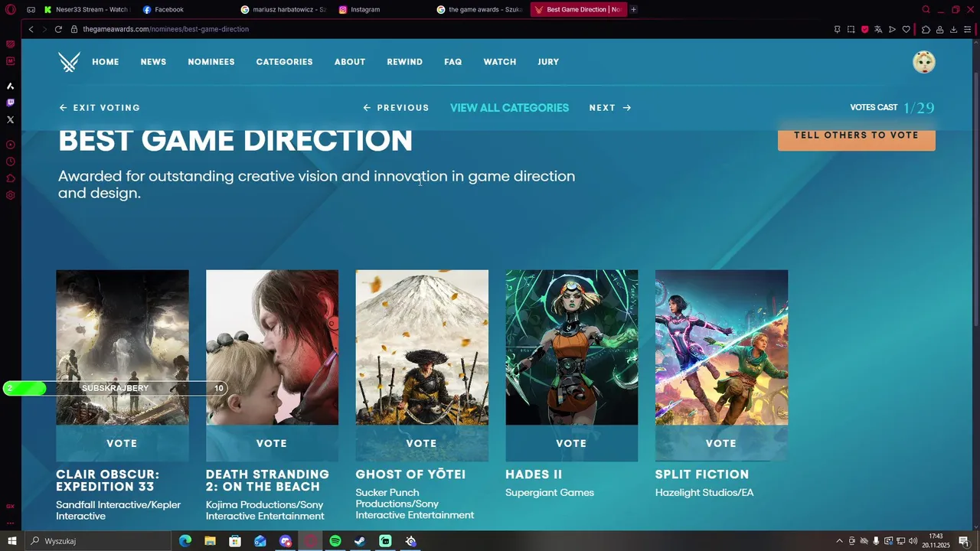Viewport: 980px width, 551px height.
Task: Open History clock icon in sidebar
Action: [x=10, y=161]
